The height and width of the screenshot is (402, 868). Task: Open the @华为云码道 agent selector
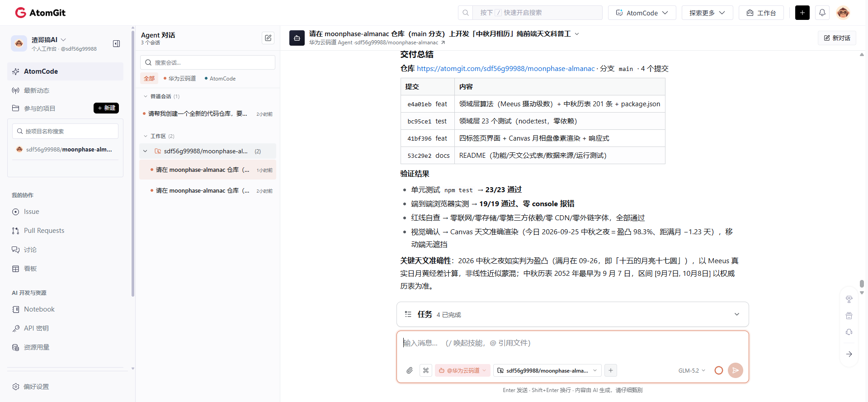tap(462, 370)
